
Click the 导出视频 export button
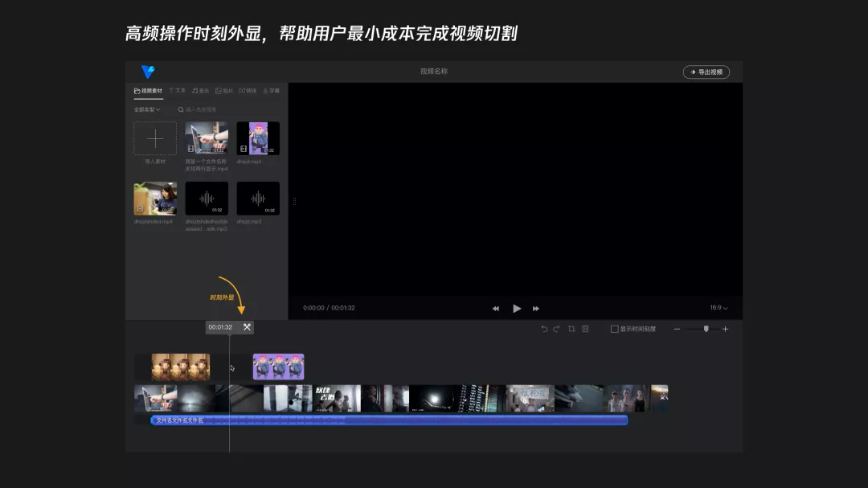[x=706, y=72]
